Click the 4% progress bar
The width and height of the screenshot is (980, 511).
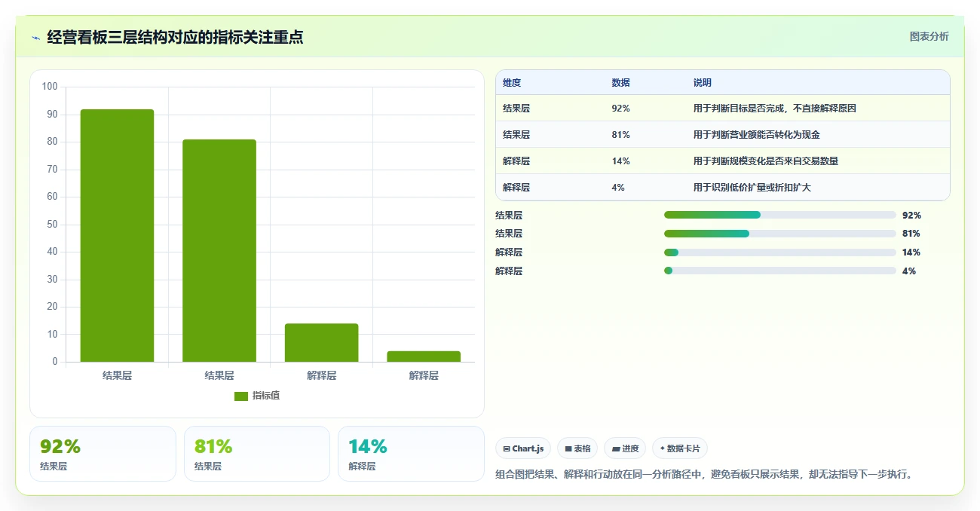780,271
